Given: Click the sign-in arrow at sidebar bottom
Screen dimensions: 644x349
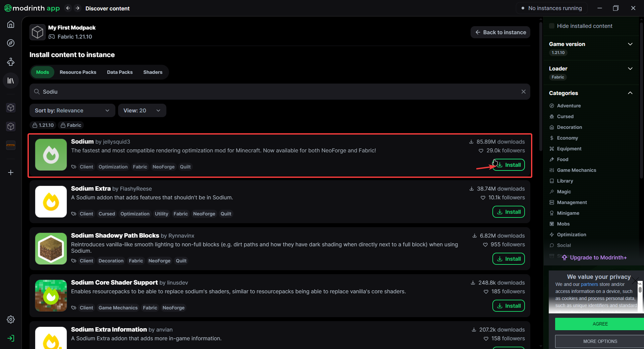Looking at the screenshot, I should click(11, 338).
